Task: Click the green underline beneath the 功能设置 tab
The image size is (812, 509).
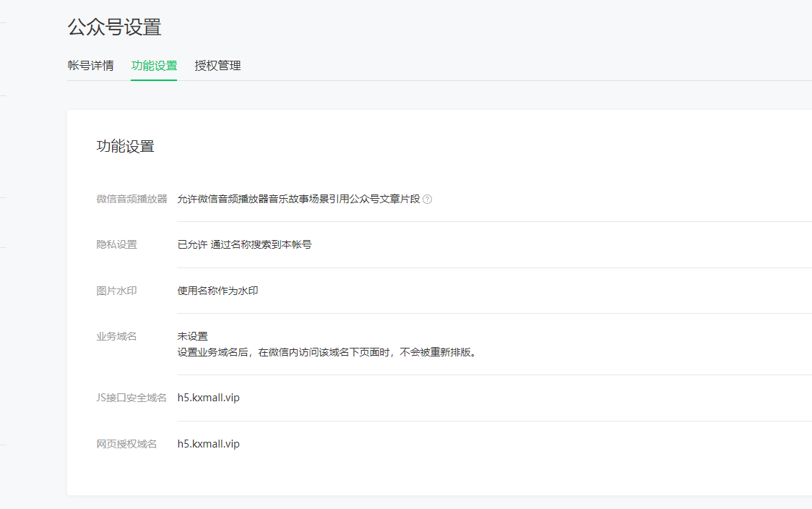Action: [154, 80]
